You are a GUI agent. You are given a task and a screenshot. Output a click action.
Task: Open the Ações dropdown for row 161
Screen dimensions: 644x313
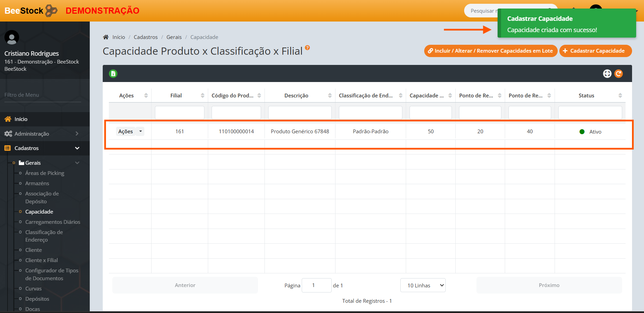click(x=130, y=132)
